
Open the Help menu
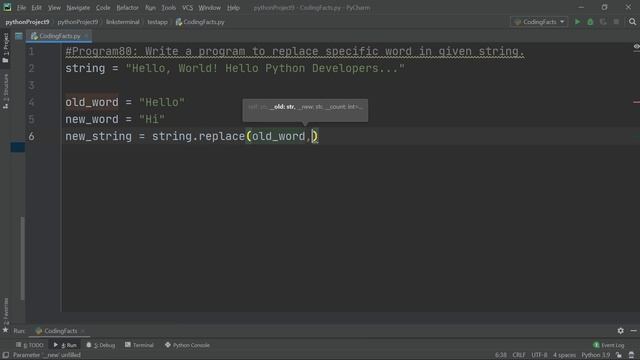233,8
